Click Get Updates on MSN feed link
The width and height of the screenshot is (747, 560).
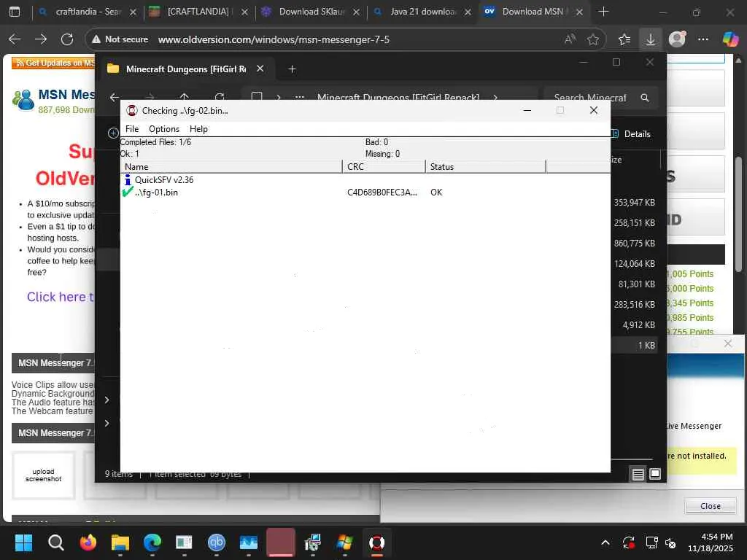coord(54,63)
